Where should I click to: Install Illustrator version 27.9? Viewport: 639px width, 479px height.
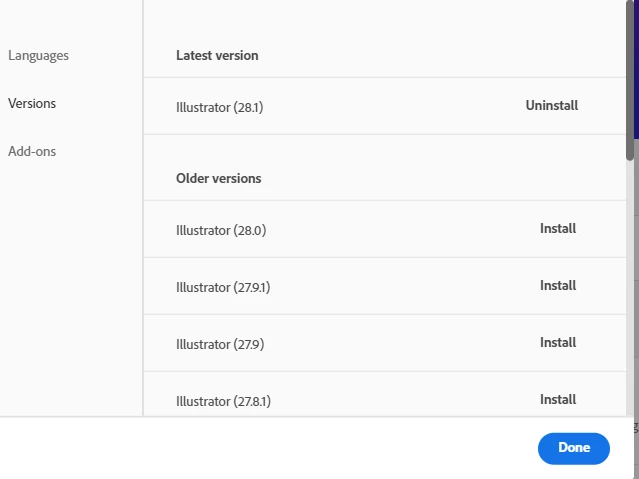(558, 342)
